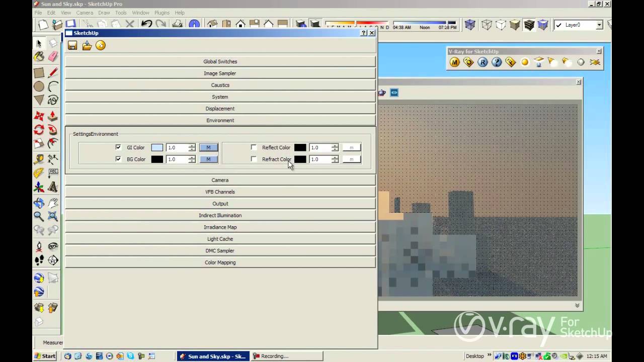Image resolution: width=644 pixels, height=362 pixels.
Task: Click the GI Color M map button
Action: click(208, 147)
